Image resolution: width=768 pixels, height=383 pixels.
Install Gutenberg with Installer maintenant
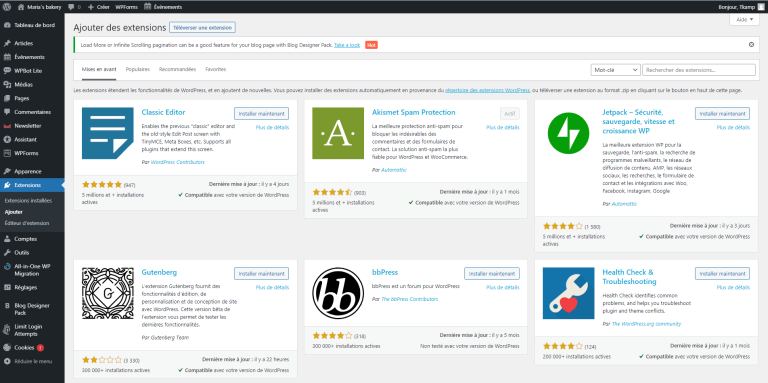(x=262, y=273)
